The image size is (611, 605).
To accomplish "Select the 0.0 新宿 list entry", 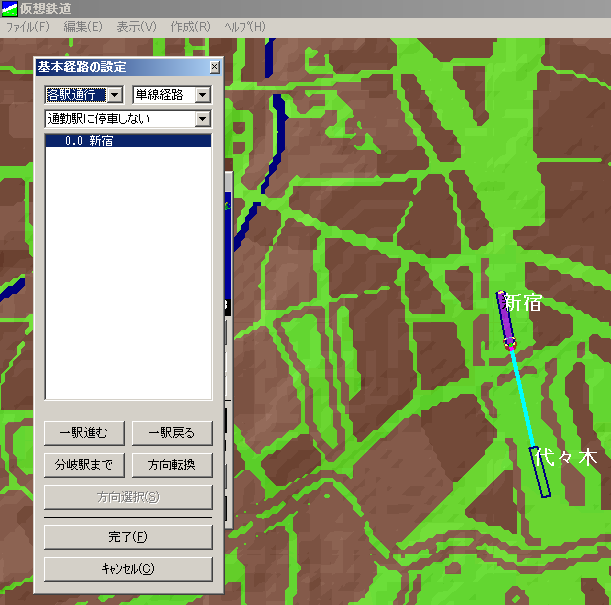I will coord(128,142).
